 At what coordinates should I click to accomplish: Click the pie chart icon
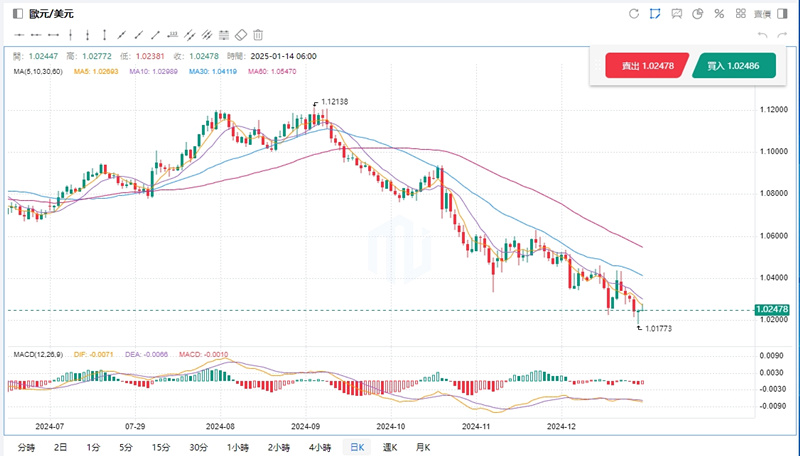tap(697, 14)
